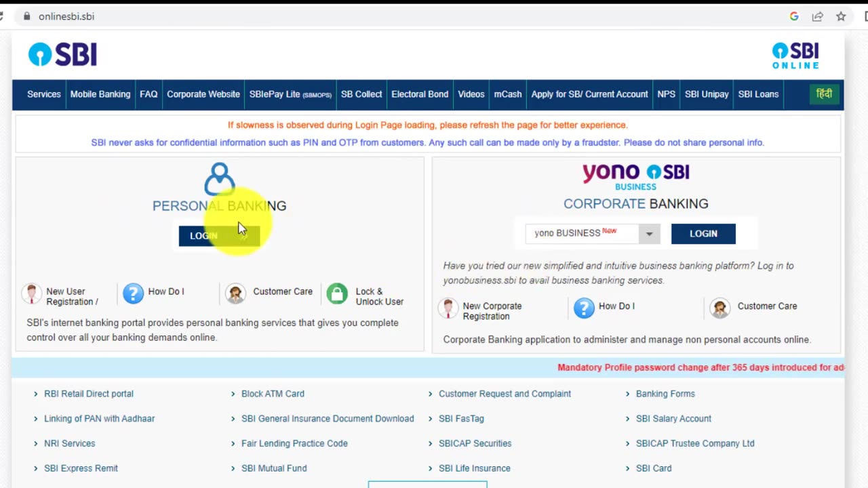Viewport: 868px width, 488px height.
Task: Click the Corporate Banking LOGIN button
Action: pyautogui.click(x=703, y=234)
